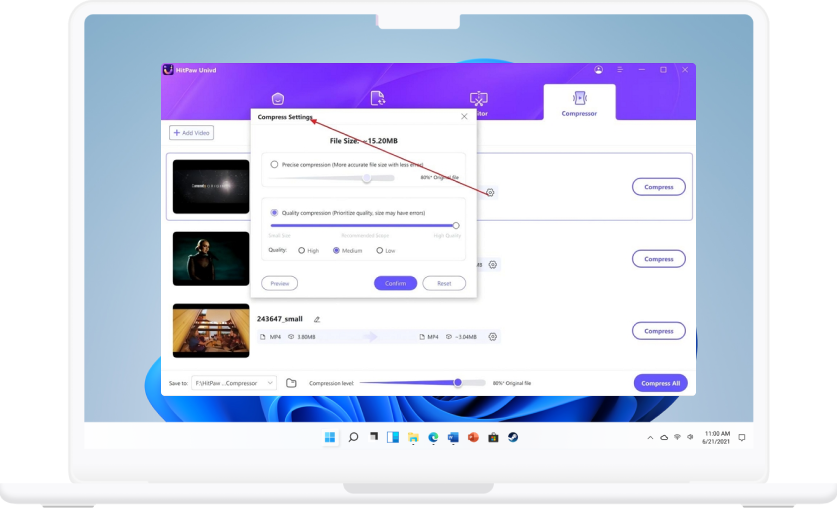Click the 243647_small video thumbnail
This screenshot has width=837, height=508.
[211, 331]
